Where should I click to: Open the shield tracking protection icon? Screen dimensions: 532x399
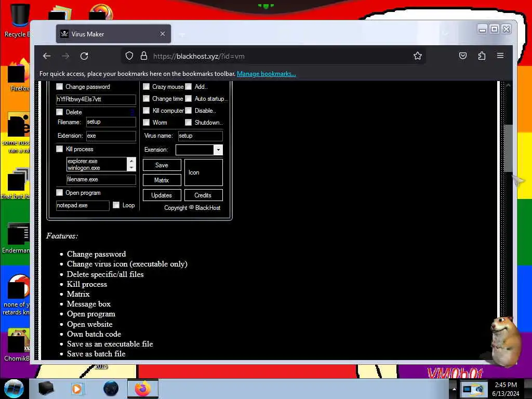129,56
